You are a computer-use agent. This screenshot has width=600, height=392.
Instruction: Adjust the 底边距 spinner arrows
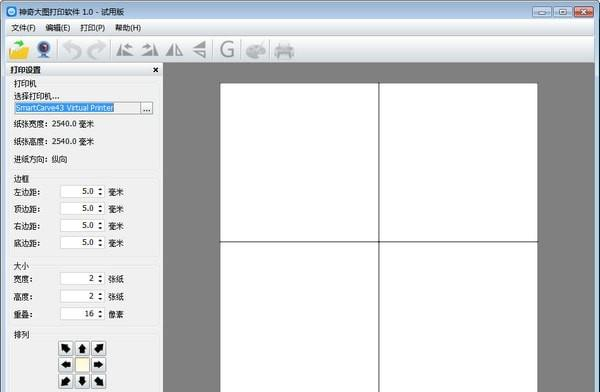pyautogui.click(x=100, y=242)
